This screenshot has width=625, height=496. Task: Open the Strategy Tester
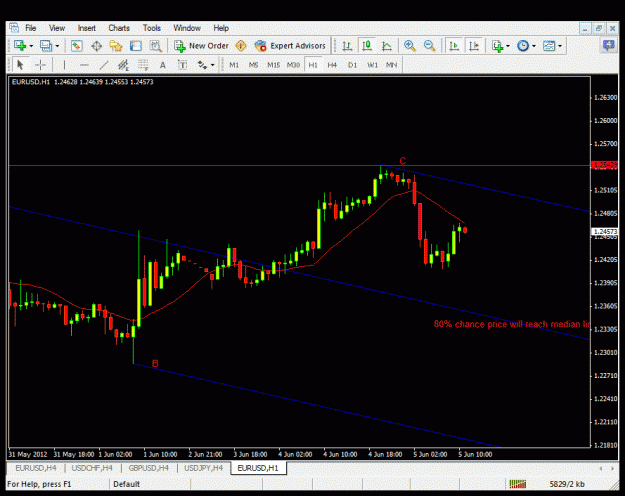[x=155, y=46]
